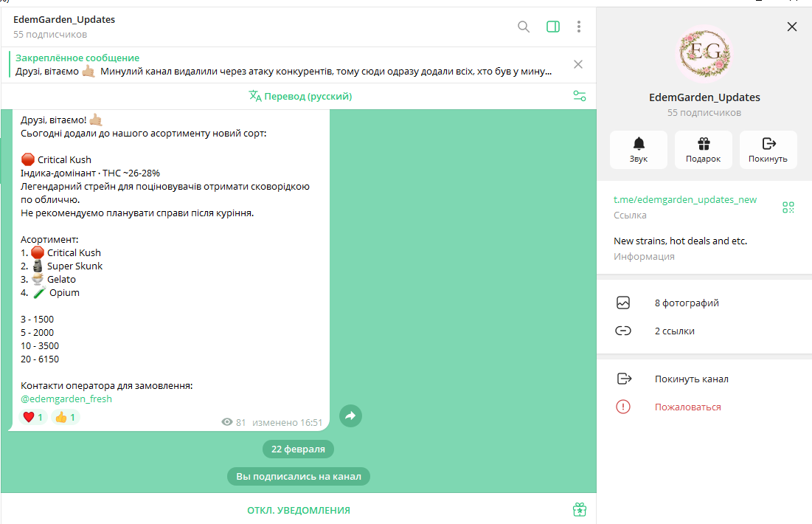Forward the post with share arrow
The height and width of the screenshot is (524, 812).
(350, 416)
